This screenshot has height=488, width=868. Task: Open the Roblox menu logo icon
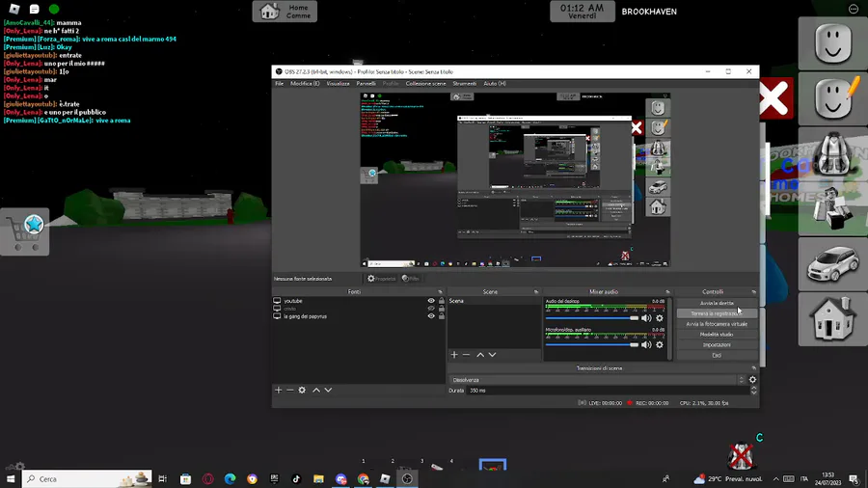click(x=14, y=9)
